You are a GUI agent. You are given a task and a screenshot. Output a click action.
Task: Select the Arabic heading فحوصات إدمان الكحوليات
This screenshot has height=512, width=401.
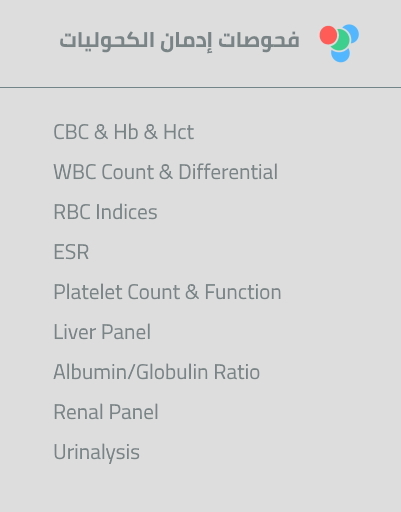[179, 40]
